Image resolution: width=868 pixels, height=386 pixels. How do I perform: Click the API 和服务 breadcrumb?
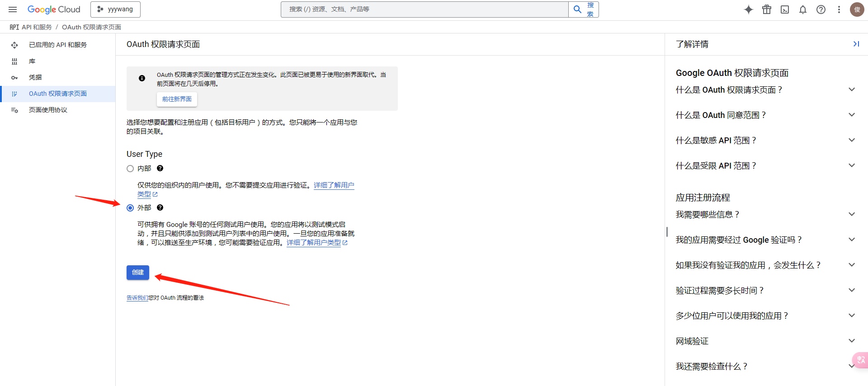point(37,27)
